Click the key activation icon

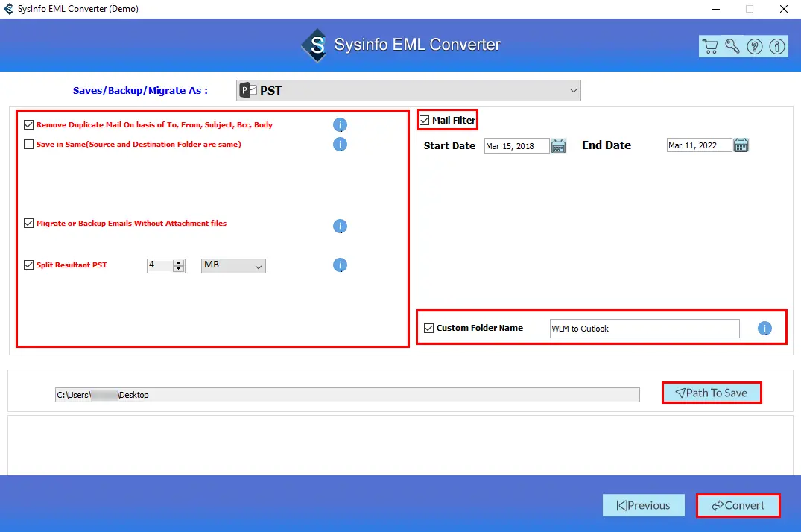click(732, 46)
